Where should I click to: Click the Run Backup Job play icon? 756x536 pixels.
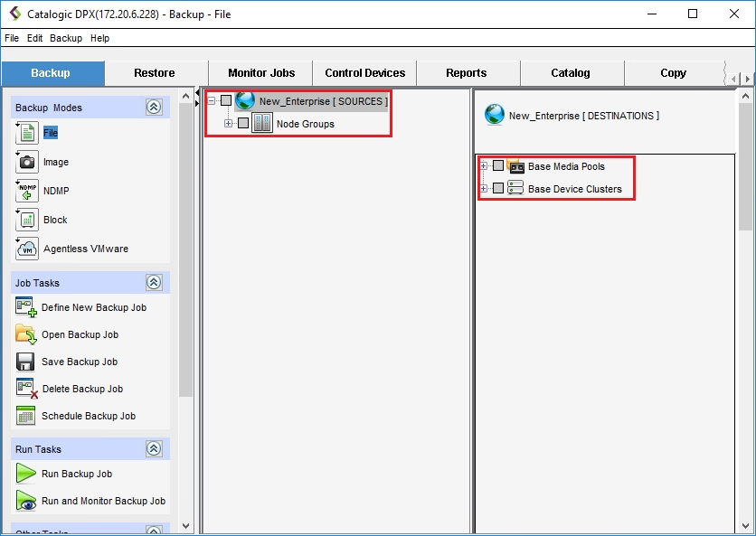(x=26, y=474)
